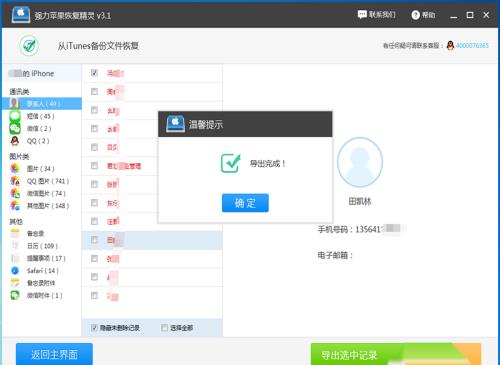Click the 强力苹果恢复精灵 v3.1 title text
Viewport: 500px width, 365px height.
[72, 15]
